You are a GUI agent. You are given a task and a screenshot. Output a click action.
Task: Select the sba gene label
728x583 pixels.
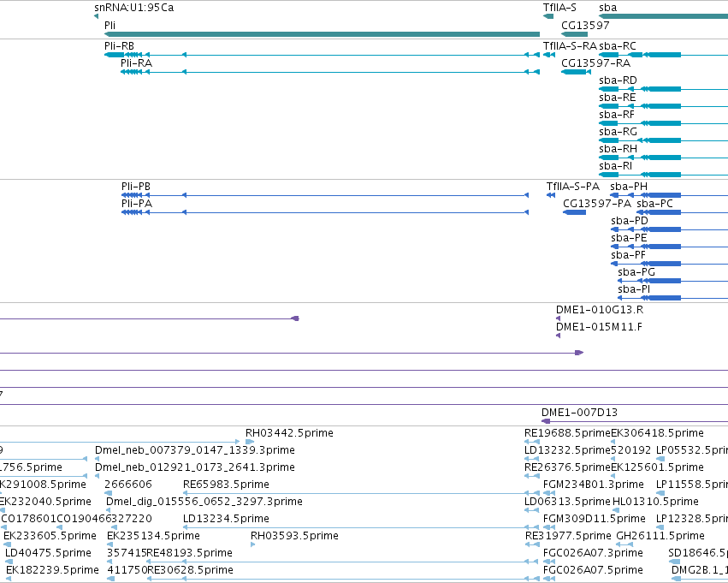point(607,8)
